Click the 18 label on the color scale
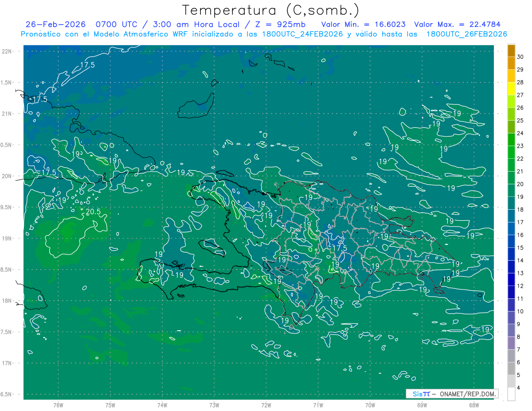Screen dimensions: 532x411 pos(520,209)
